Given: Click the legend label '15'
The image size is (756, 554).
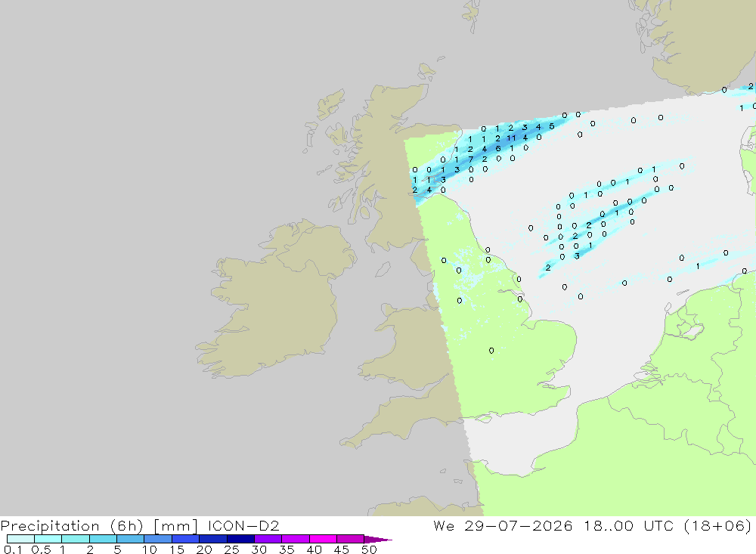Looking at the screenshot, I should (177, 549).
